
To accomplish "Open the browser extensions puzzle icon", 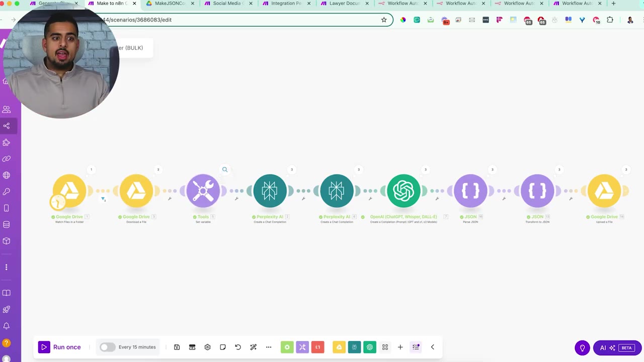I will 610,20.
